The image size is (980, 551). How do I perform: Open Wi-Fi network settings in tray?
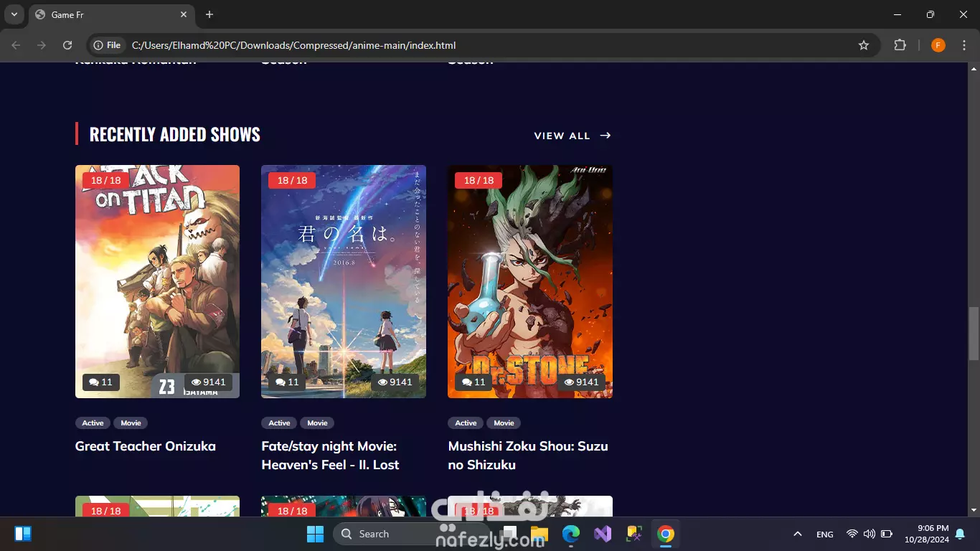pos(852,534)
